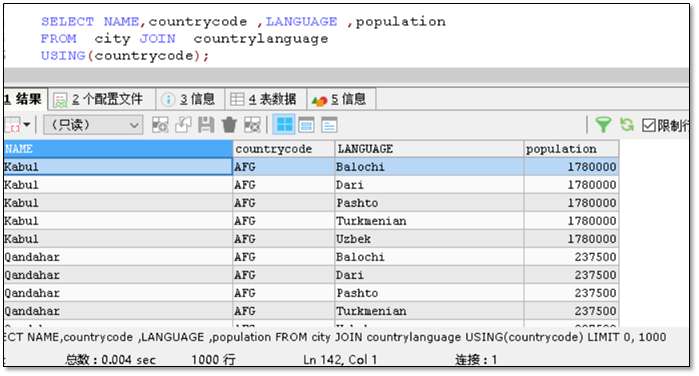Image resolution: width=699 pixels, height=376 pixels.
Task: Select population 1780000 in Balochi Kabul row
Action: tap(571, 167)
